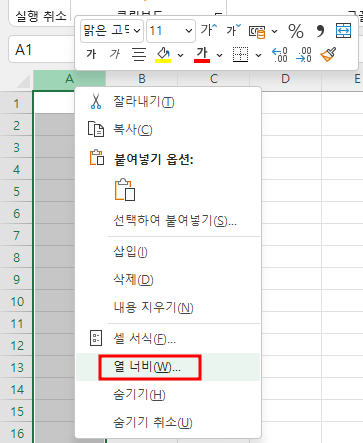Apply comma style icon
The height and width of the screenshot is (443, 363).
pyautogui.click(x=320, y=31)
